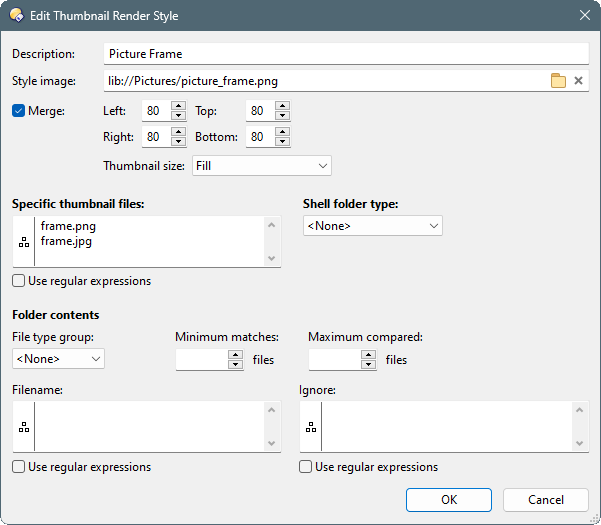Viewport: 601px width, 525px height.
Task: Click OK to save the style
Action: (449, 500)
